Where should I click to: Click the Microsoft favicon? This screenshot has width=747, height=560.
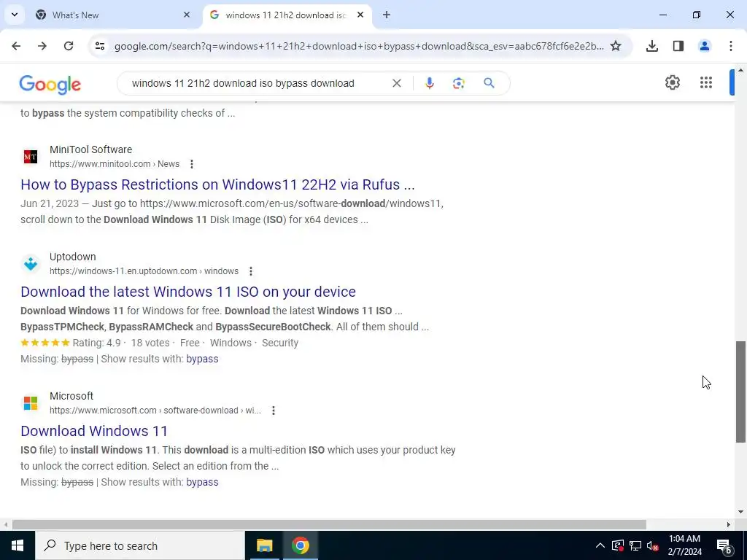(31, 402)
